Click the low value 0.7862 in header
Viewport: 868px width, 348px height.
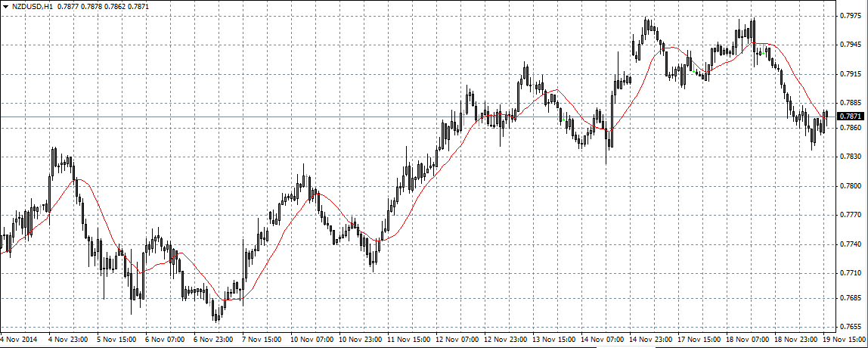(x=116, y=7)
